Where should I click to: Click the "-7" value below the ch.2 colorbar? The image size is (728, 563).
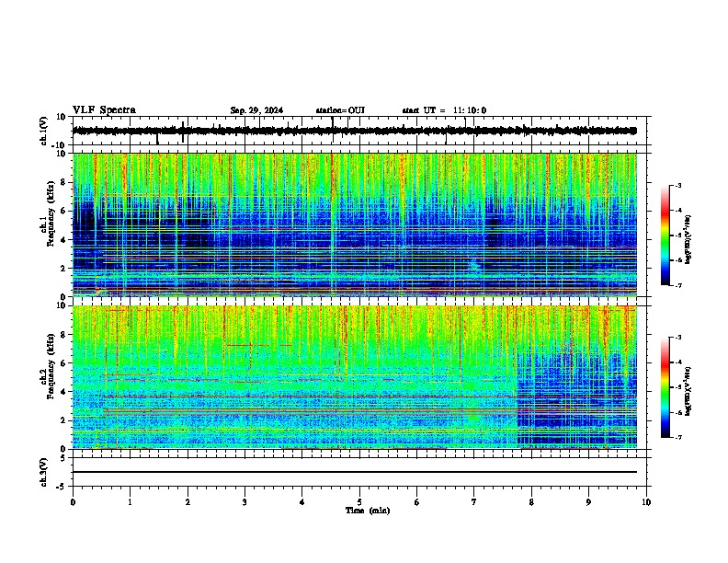tap(677, 438)
